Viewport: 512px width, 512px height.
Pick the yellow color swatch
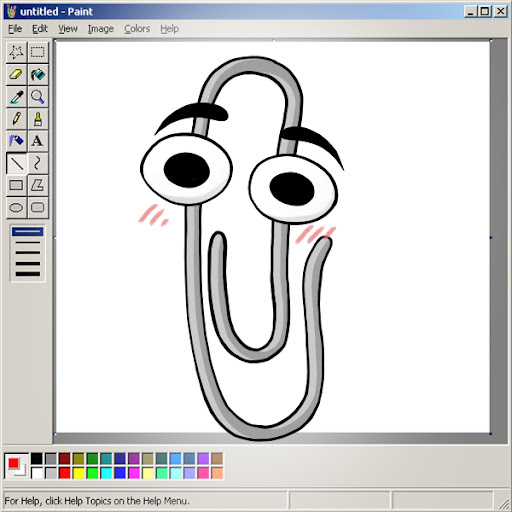79,473
